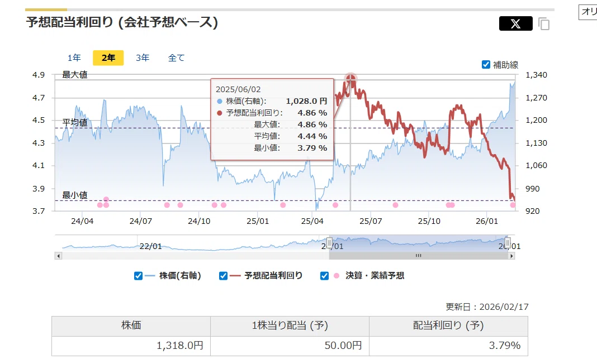Click the 4.9 left axis label
This screenshot has height=364, width=597.
(x=39, y=75)
